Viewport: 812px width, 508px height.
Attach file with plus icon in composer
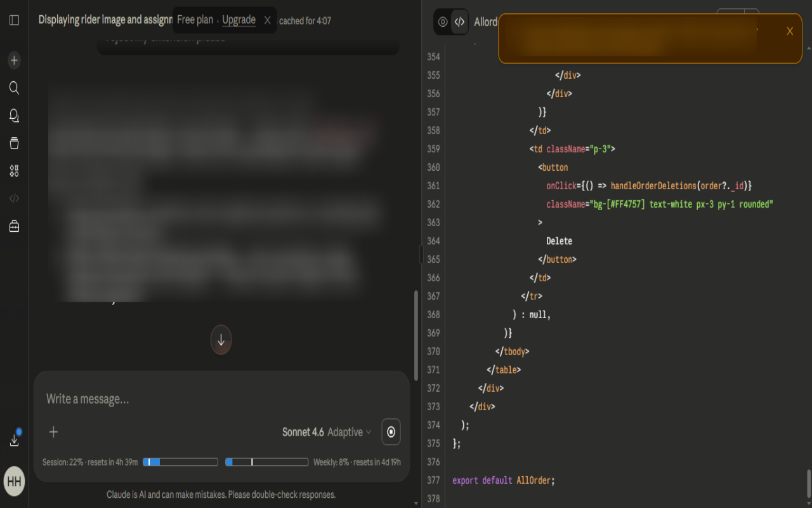click(x=54, y=432)
